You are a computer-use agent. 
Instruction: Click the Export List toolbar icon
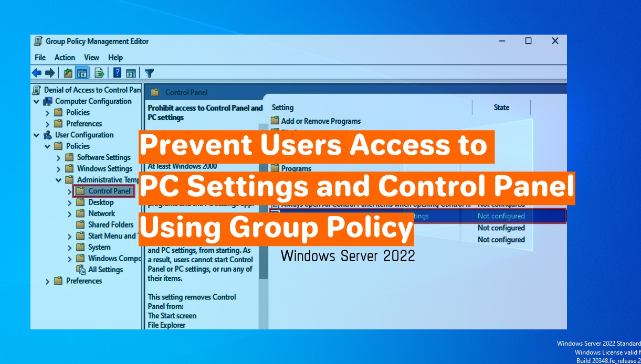point(99,73)
